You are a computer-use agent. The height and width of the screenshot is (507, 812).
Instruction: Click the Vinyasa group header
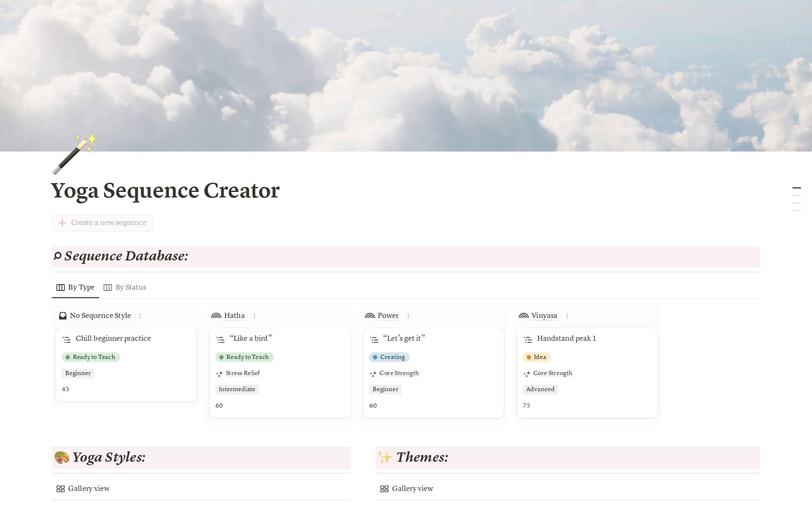pos(544,315)
